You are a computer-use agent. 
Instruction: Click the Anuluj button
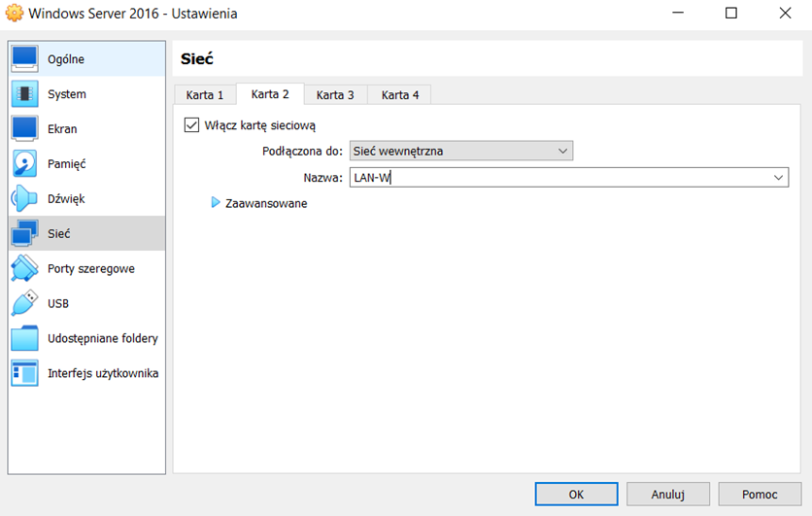coord(667,495)
